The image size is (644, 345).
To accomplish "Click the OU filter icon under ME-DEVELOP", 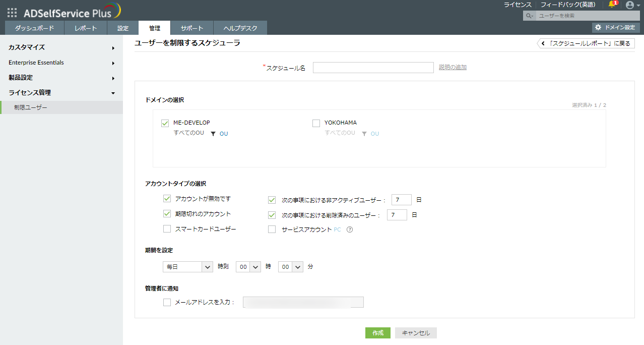I will point(213,134).
